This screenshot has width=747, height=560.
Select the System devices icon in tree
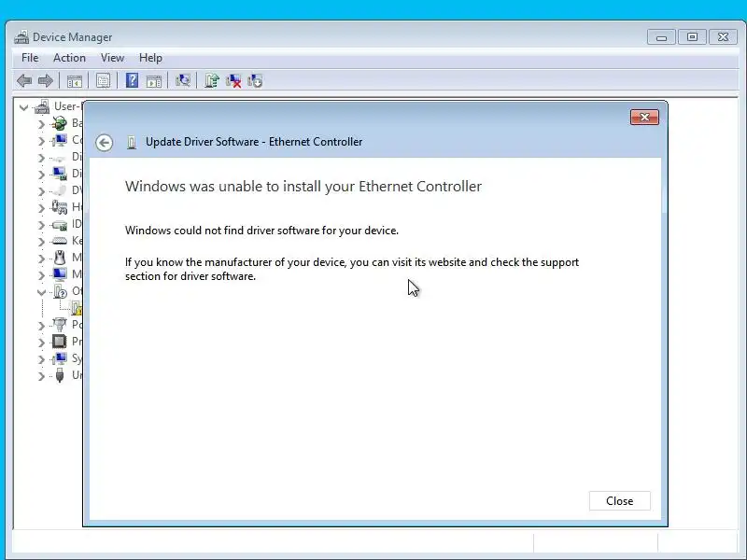tap(60, 358)
